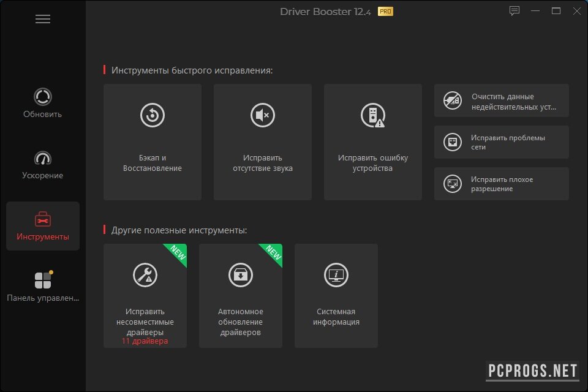Click the wrench incompatible drivers icon
Image resolution: width=588 pixels, height=392 pixels.
145,275
